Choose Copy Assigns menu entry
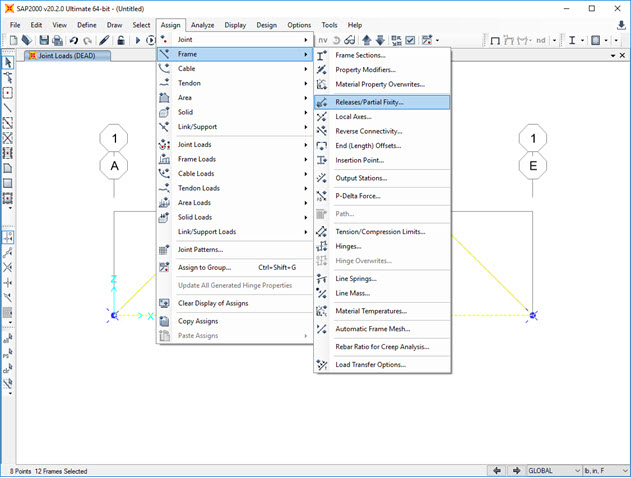 click(235, 321)
